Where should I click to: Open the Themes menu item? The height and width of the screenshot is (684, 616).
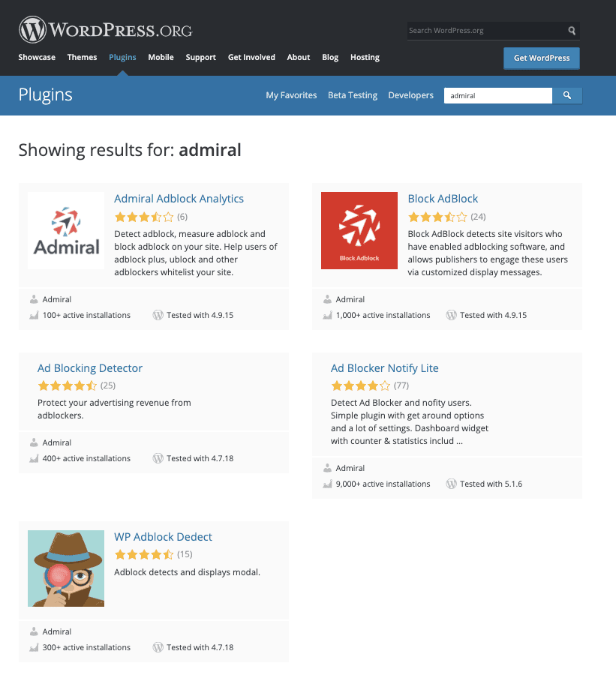(82, 57)
